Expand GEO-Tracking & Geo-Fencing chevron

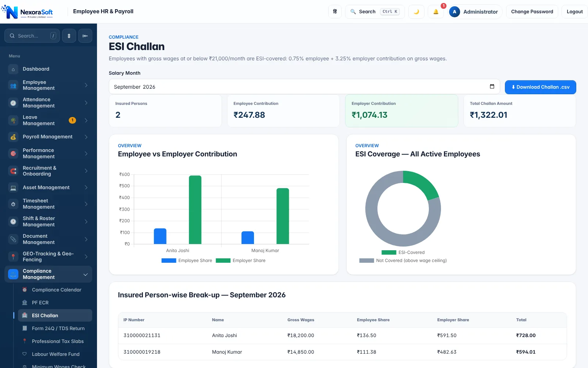86,256
